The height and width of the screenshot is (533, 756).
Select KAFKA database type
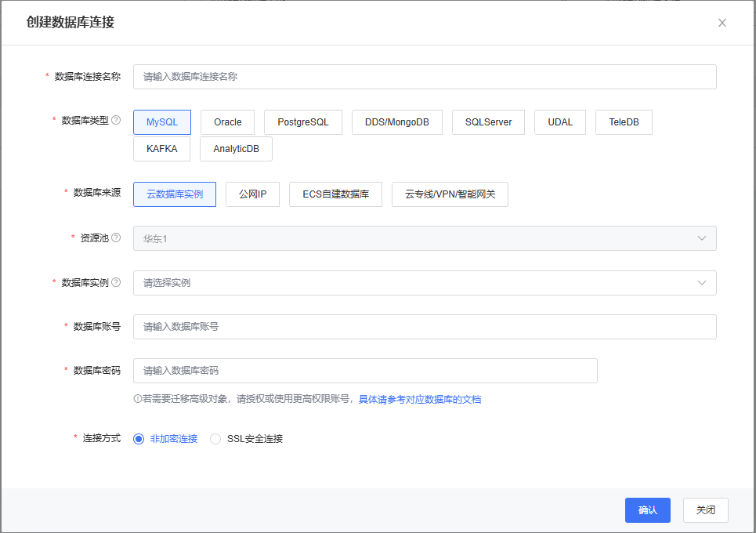(162, 149)
